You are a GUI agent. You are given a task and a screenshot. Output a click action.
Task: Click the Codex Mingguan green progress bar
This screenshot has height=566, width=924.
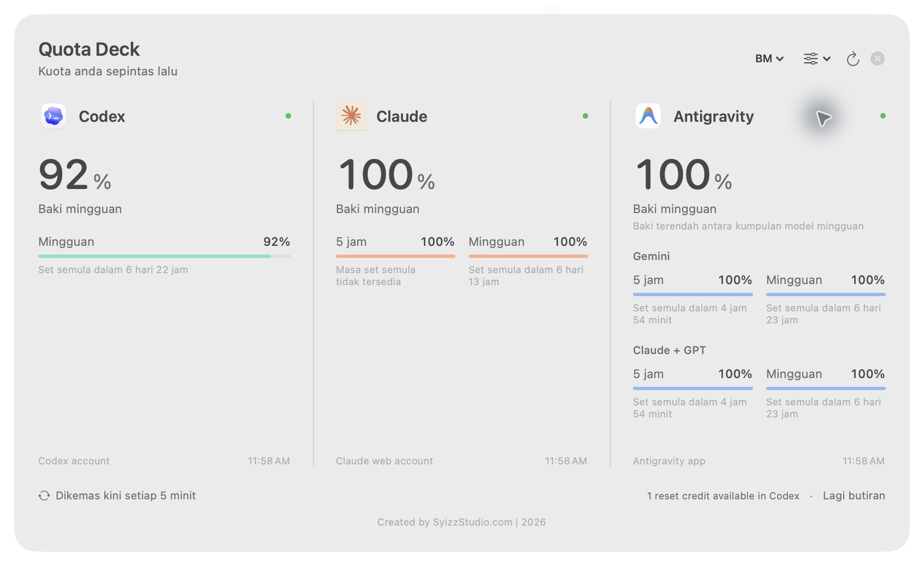tap(164, 256)
